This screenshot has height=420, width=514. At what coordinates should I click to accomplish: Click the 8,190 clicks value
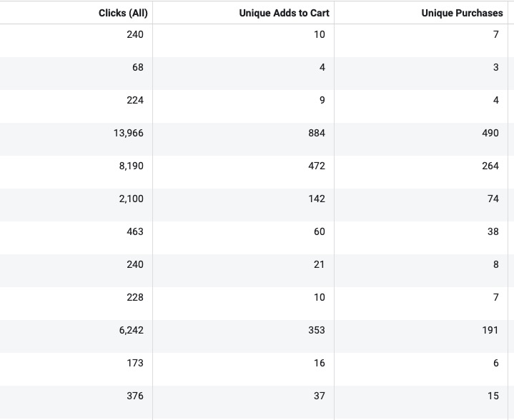click(x=131, y=166)
